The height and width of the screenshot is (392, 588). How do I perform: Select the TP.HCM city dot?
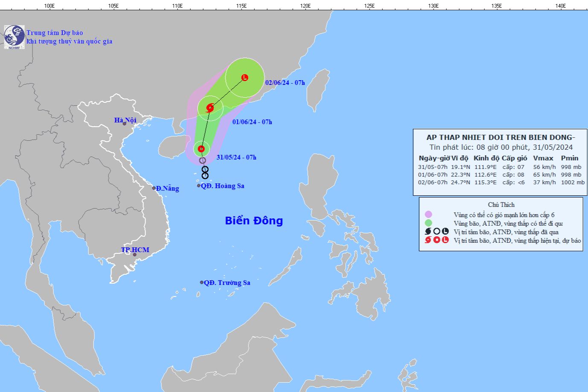click(x=135, y=255)
